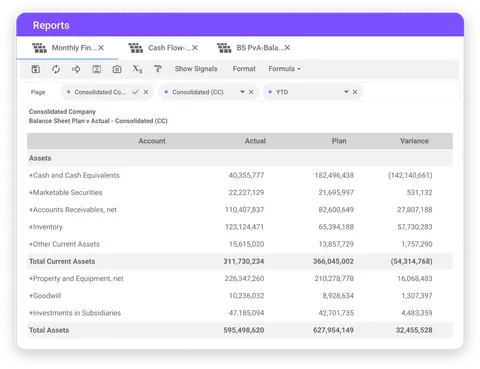Click the arrow export icon in toolbar

point(76,69)
